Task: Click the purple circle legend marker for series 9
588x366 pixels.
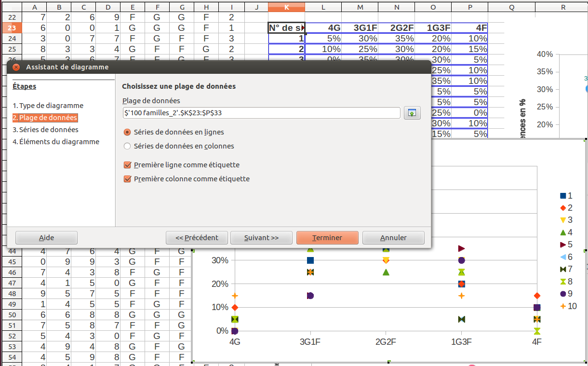Action: coord(562,294)
